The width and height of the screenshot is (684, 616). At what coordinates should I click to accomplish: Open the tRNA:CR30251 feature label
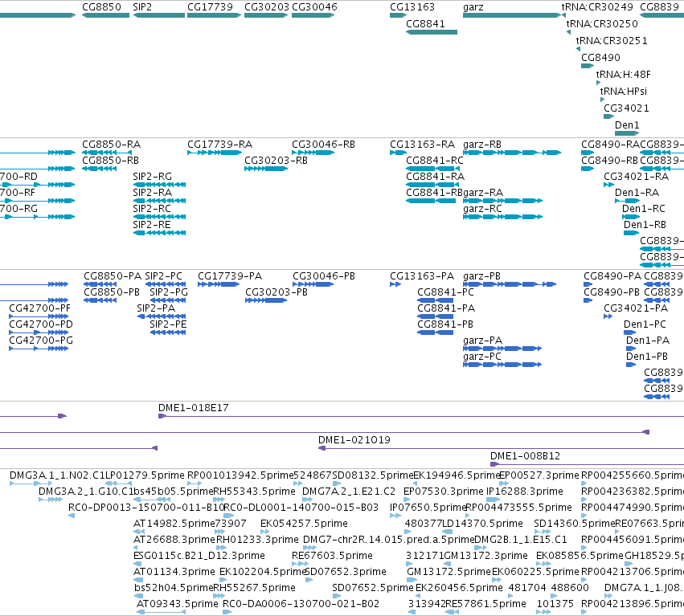click(612, 40)
